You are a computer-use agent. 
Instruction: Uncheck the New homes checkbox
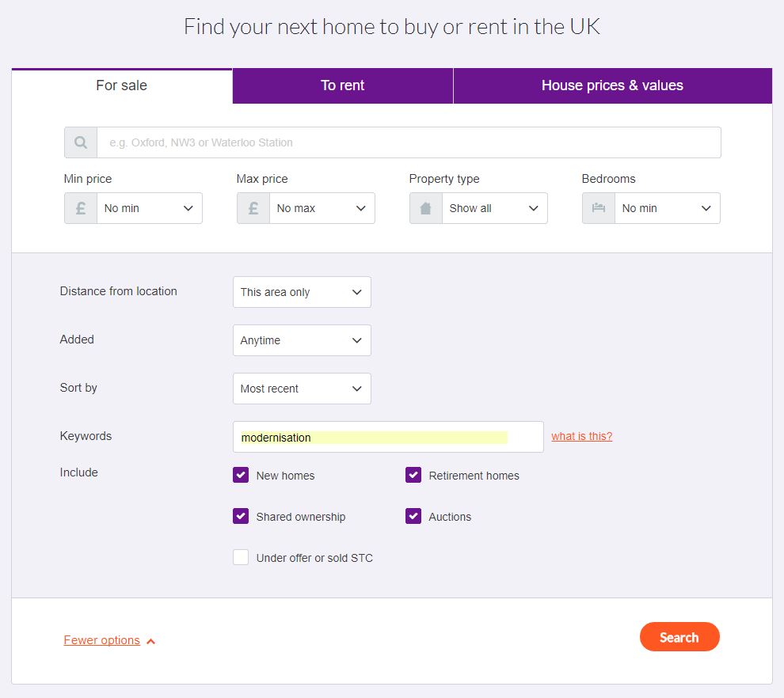(x=241, y=475)
